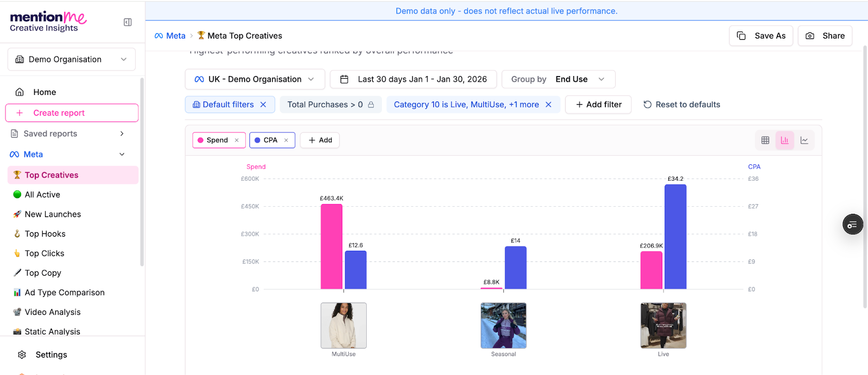
Task: Click Add metric button
Action: click(320, 140)
